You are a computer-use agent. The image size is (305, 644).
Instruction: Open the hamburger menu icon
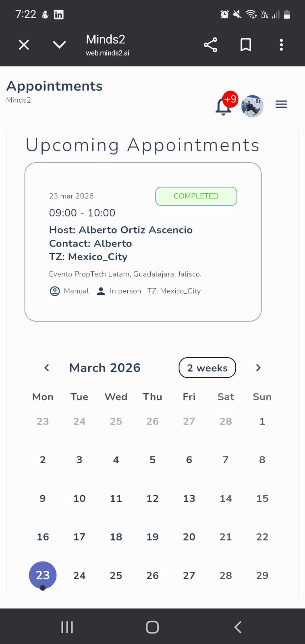(281, 105)
